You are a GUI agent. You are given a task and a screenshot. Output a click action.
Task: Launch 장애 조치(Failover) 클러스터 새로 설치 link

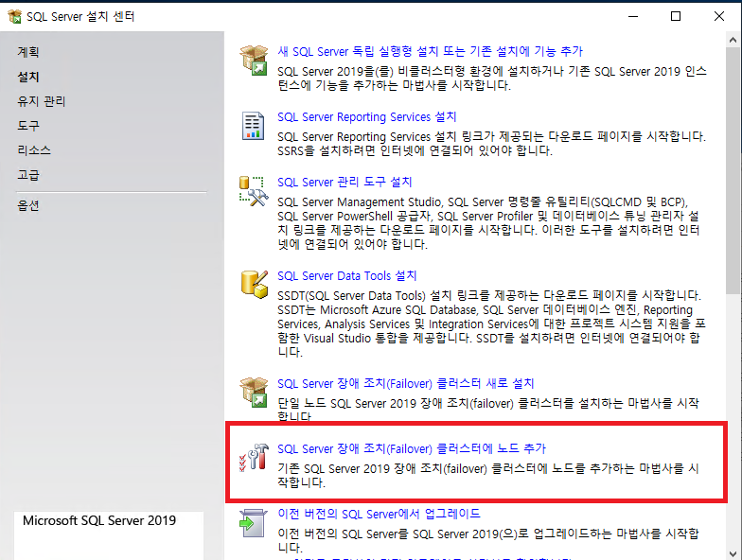(x=405, y=383)
